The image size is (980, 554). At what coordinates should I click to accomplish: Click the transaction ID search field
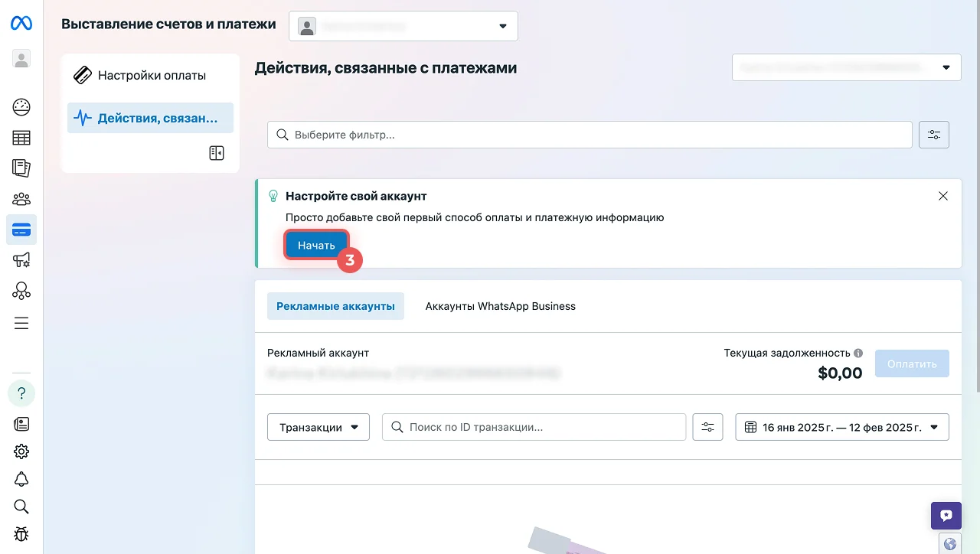pos(534,427)
